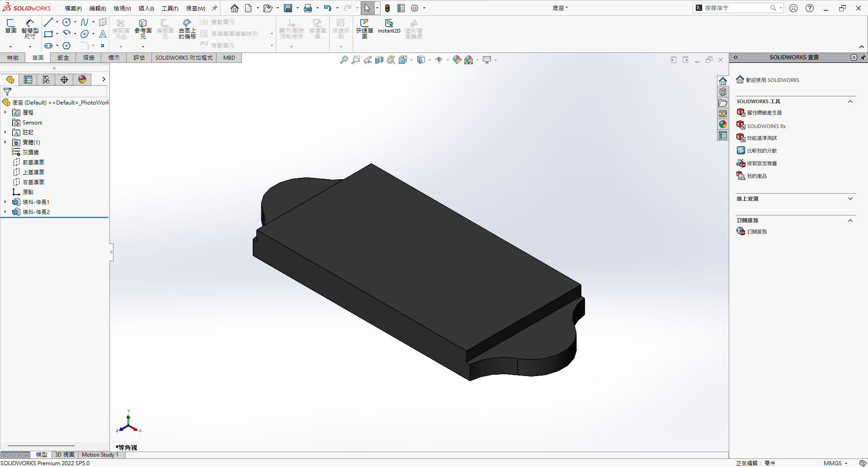This screenshot has height=467, width=868.
Task: Click the Zoom to Area icon
Action: 356,60
